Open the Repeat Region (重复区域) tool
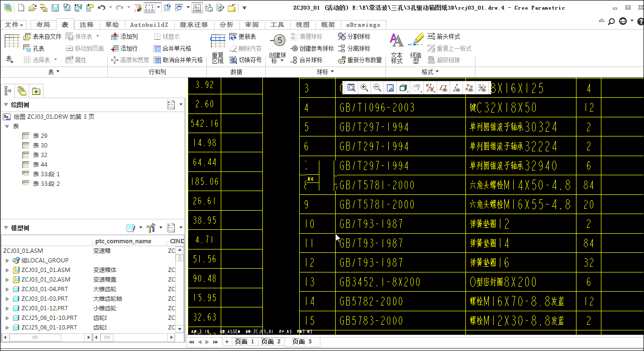This screenshot has height=351, width=644. click(218, 49)
